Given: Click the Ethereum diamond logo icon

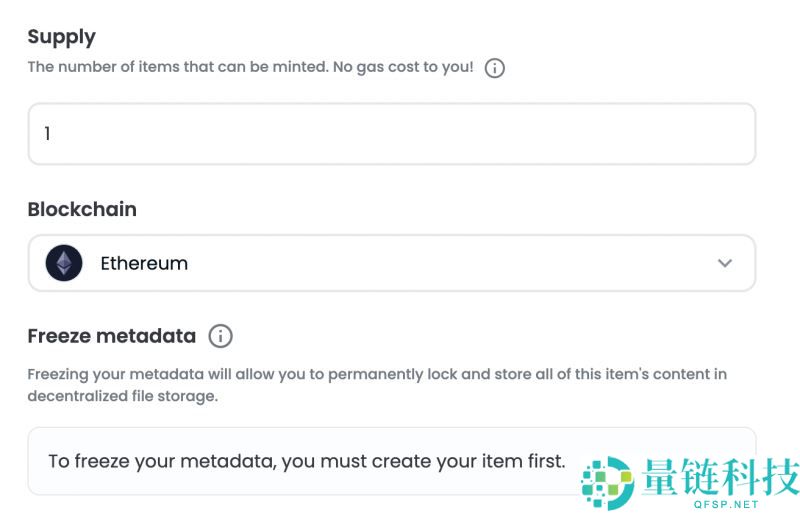Looking at the screenshot, I should (x=64, y=264).
